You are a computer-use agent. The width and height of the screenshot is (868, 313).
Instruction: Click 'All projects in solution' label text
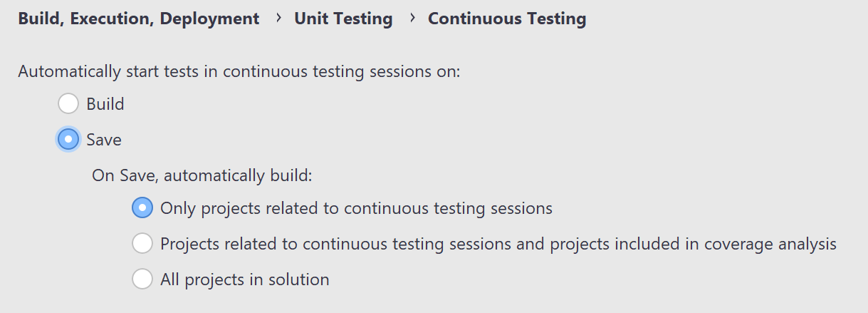point(245,279)
